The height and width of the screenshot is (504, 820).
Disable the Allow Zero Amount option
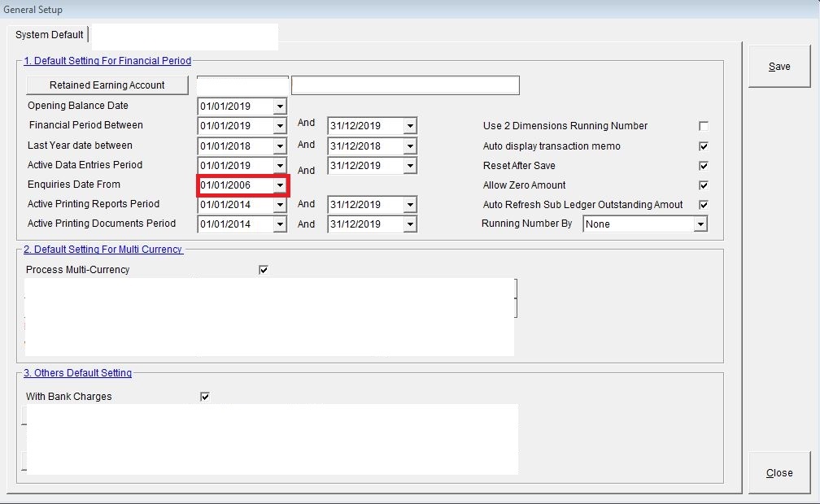(704, 185)
